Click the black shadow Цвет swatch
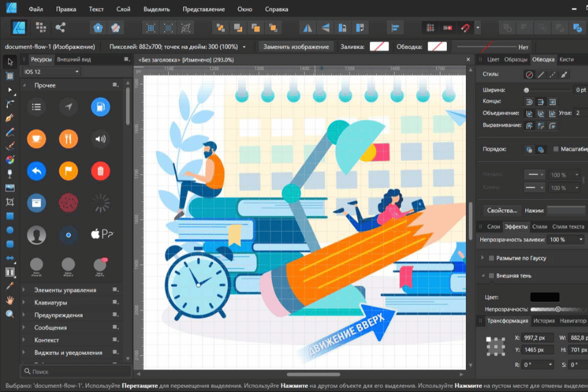 (544, 297)
